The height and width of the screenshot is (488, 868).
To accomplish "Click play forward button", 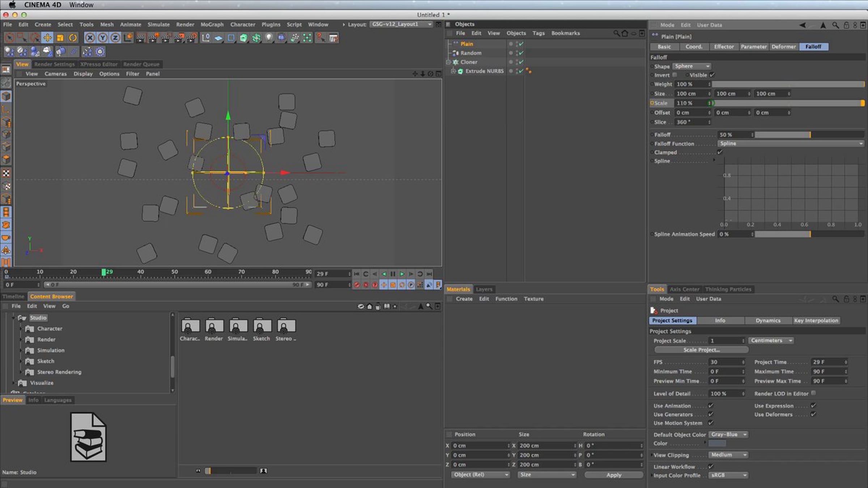I will coord(402,274).
